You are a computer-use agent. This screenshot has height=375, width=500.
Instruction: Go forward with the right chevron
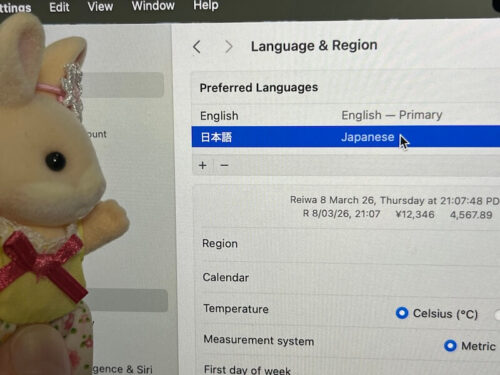coord(229,47)
